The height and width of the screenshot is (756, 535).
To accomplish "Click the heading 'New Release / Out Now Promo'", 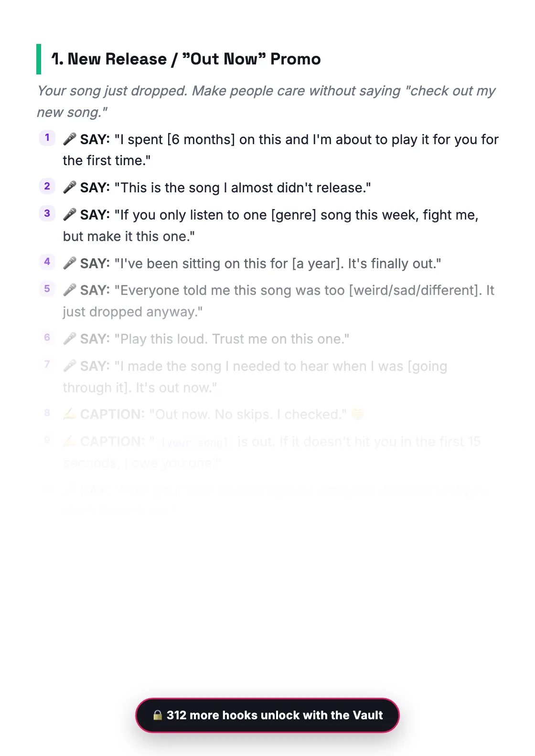I will pos(186,59).
